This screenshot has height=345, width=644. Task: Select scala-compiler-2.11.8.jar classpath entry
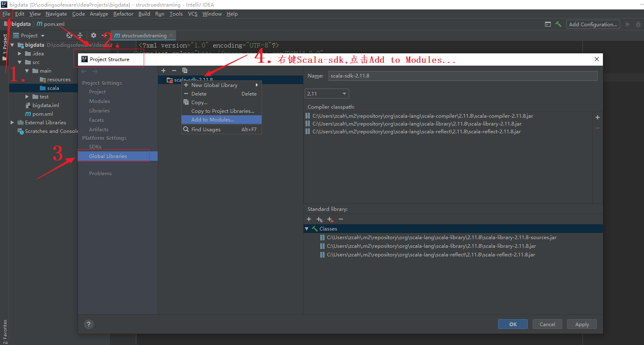(423, 116)
